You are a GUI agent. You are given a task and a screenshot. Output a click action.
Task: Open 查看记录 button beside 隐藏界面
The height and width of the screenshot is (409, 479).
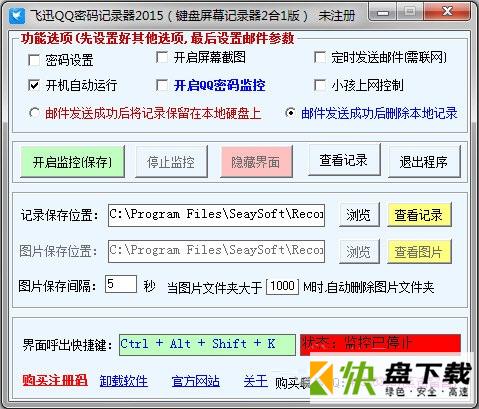pyautogui.click(x=344, y=160)
